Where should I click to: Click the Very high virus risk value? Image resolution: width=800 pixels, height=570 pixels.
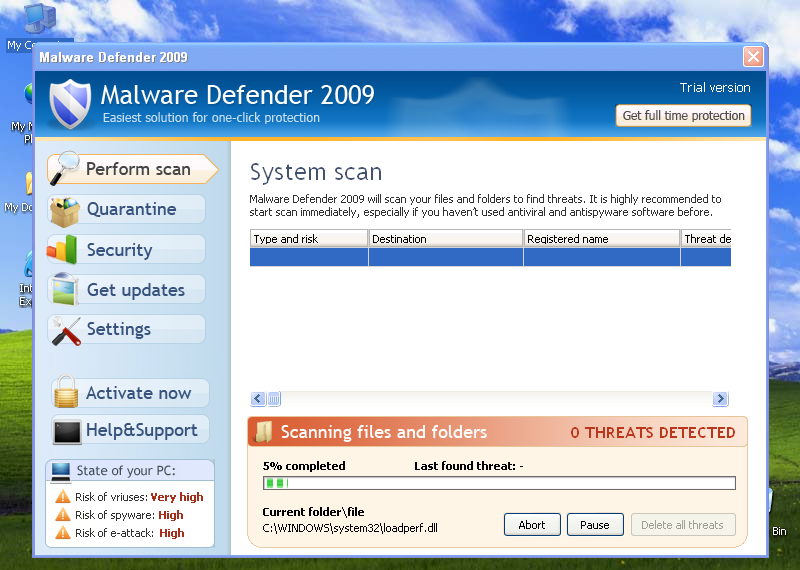click(177, 497)
